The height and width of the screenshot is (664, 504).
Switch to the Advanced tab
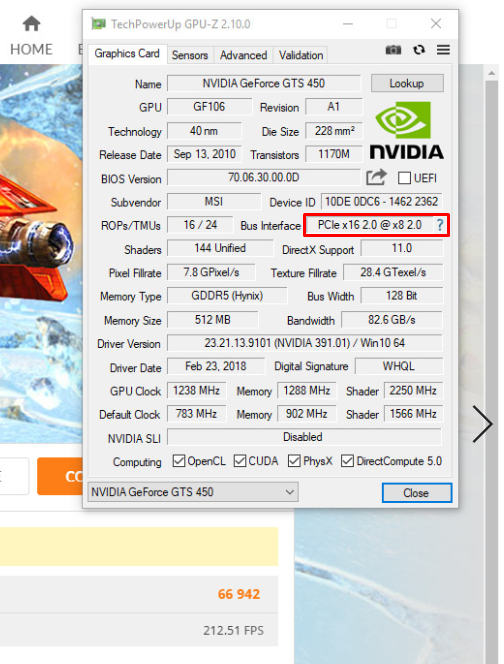pos(243,55)
